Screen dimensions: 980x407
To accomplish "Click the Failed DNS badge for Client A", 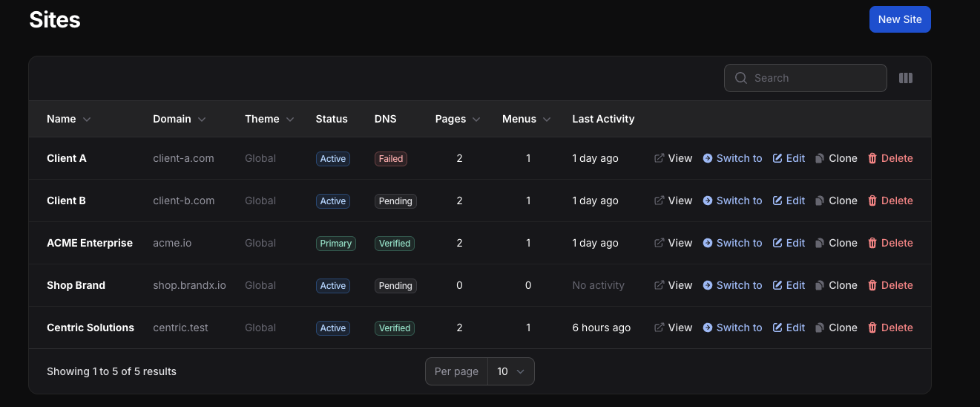I will pyautogui.click(x=391, y=158).
